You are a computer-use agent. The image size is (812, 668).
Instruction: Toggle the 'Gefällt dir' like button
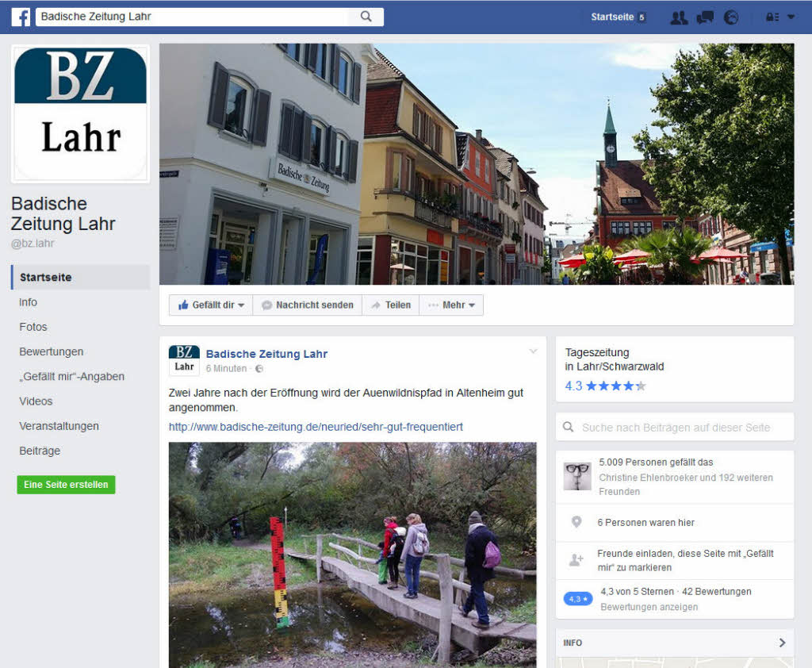pos(210,305)
